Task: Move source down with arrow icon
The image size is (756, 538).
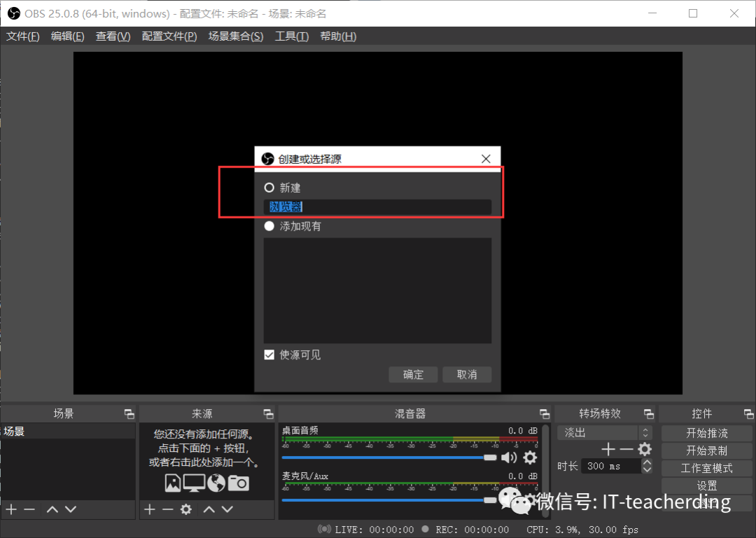Action: click(227, 509)
